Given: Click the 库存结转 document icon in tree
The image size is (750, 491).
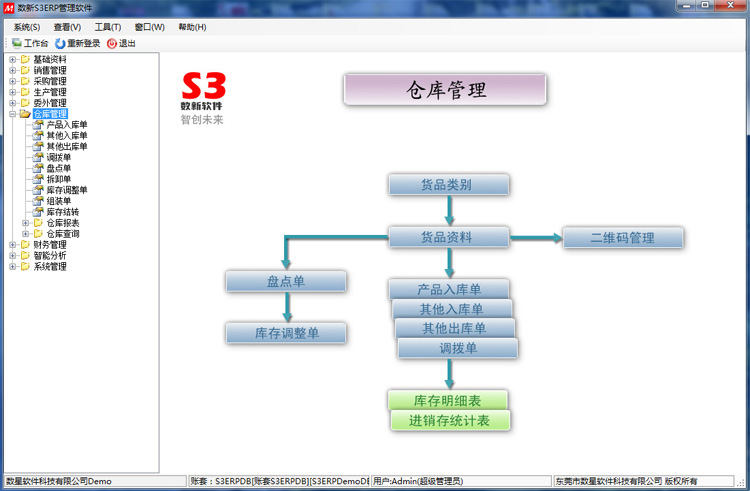Looking at the screenshot, I should (x=38, y=212).
